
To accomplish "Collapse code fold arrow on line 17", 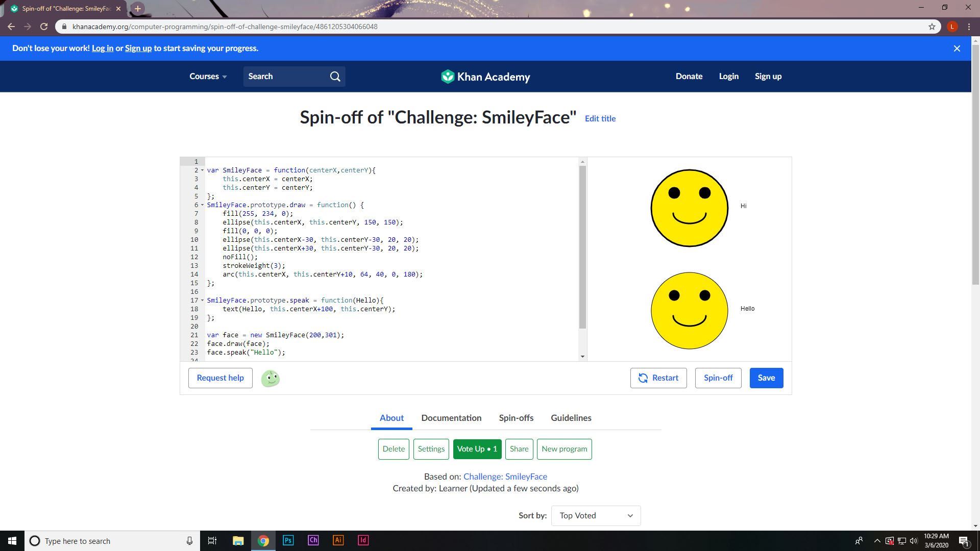I will coord(202,300).
